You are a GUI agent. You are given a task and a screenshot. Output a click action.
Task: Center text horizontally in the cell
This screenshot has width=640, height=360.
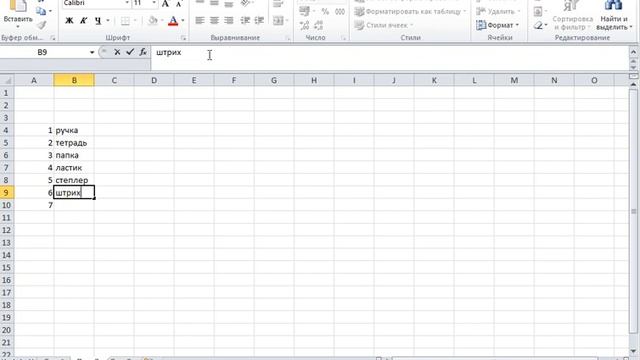click(x=214, y=20)
